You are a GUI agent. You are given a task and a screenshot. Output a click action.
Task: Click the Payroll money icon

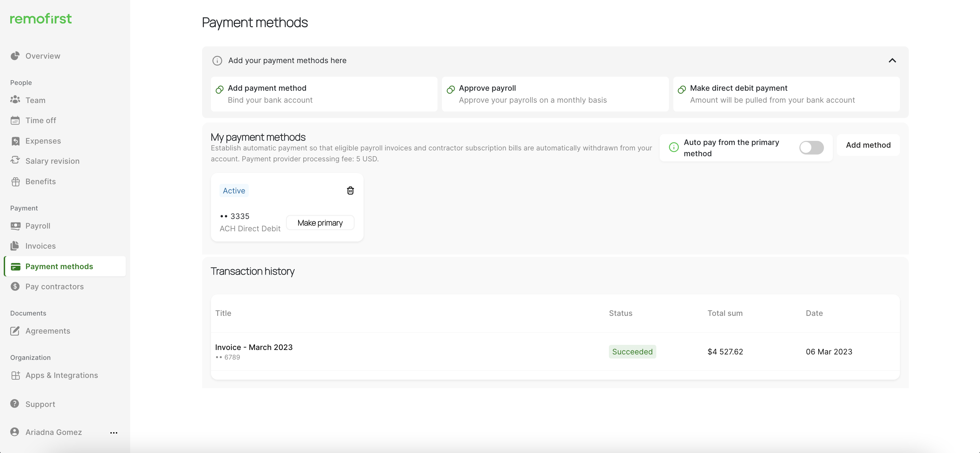pyautogui.click(x=15, y=225)
